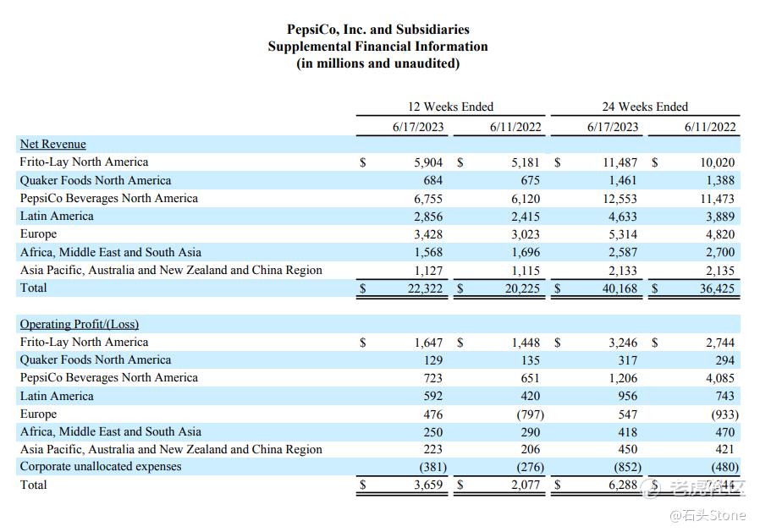
Task: Select the 'Supplemental Financial Information' heading
Action: click(x=378, y=47)
